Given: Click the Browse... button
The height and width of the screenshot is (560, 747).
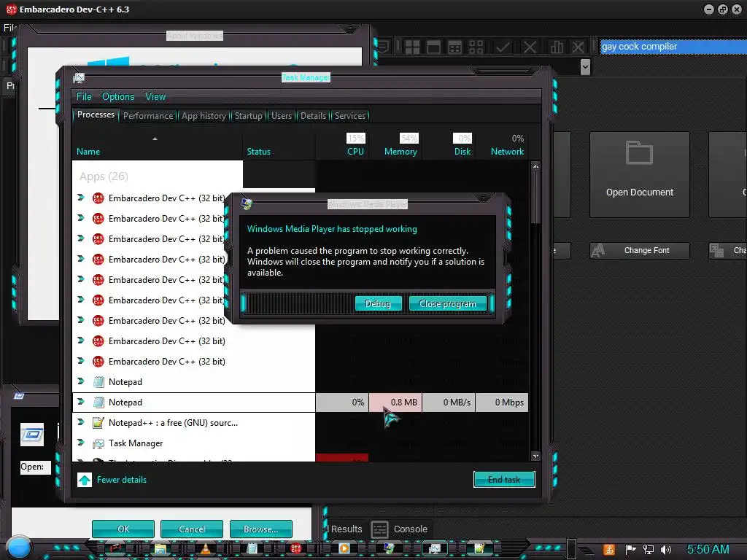Looking at the screenshot, I should click(260, 529).
